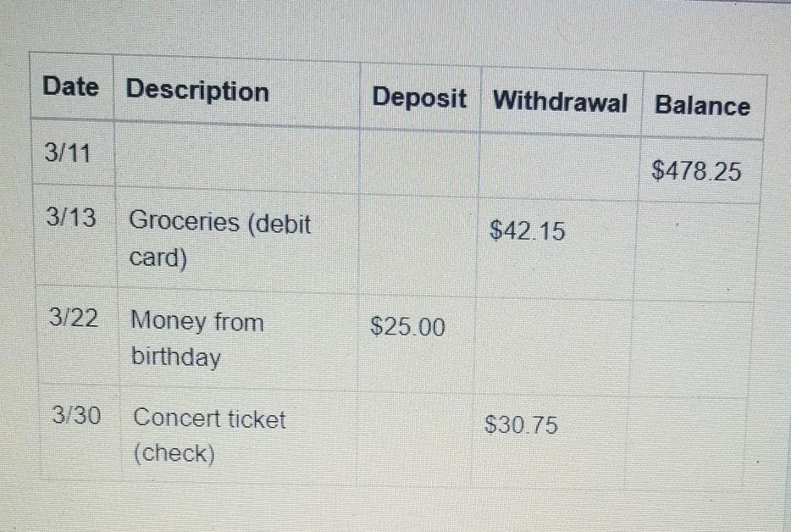Click the empty balance cell for 3/22
This screenshot has width=791, height=532.
tap(692, 349)
